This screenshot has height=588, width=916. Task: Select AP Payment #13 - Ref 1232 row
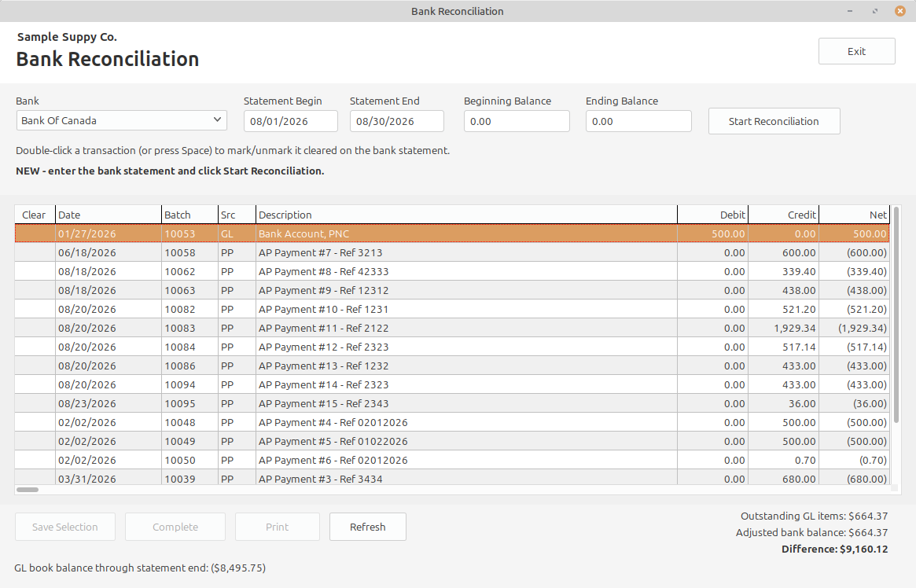click(452, 366)
